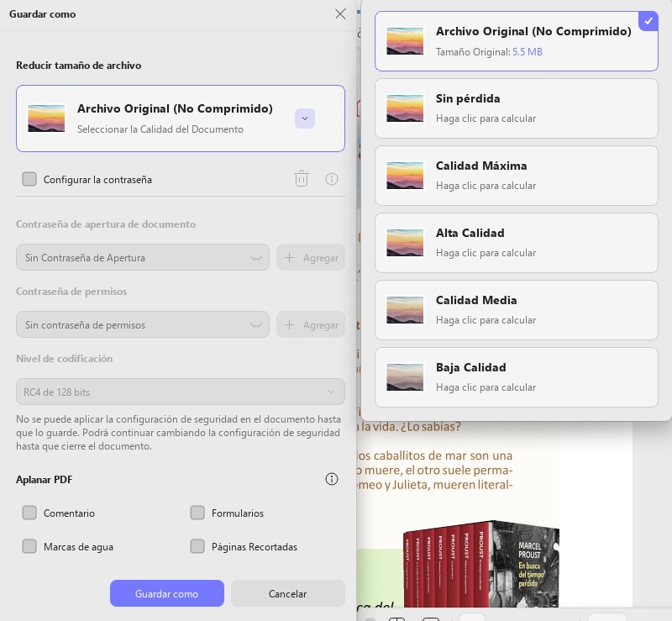This screenshot has height=621, width=672.
Task: Click the Sin pérdida preview thumbnail
Action: [405, 108]
